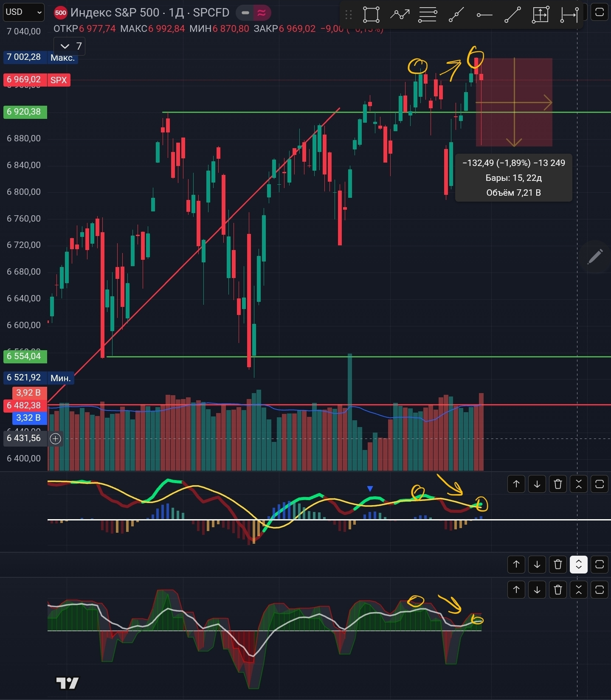Click the Объём 7,21 B tooltip line
Image resolution: width=611 pixels, height=700 pixels.
coord(513,193)
